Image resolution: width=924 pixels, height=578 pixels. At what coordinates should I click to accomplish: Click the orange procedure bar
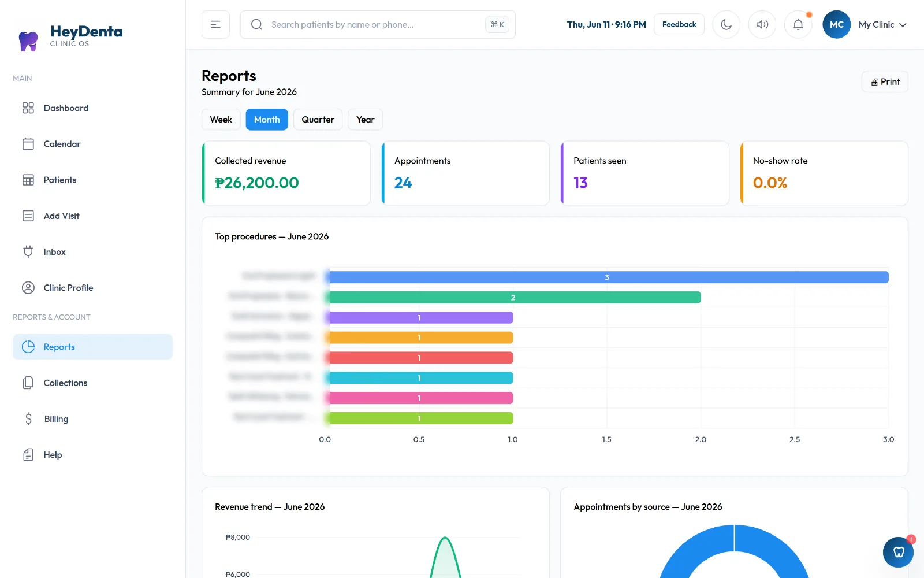click(x=419, y=338)
